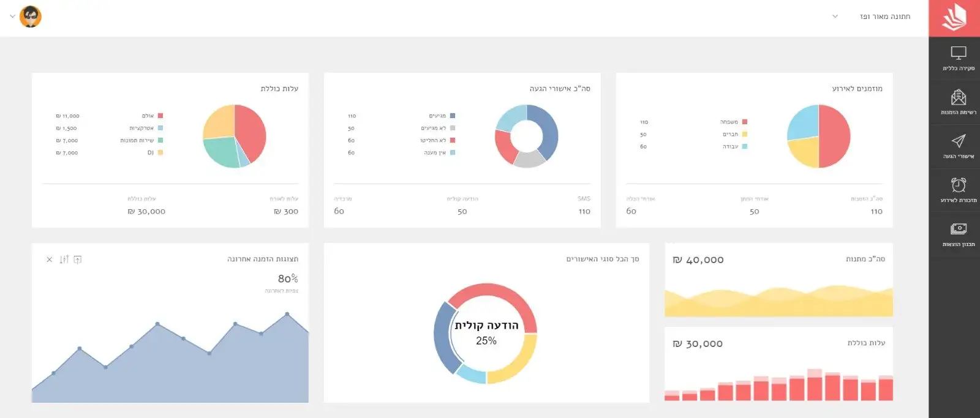Image resolution: width=980 pixels, height=418 pixels.
Task: Click the ₪ 40,000 gifts total
Action: (x=698, y=260)
